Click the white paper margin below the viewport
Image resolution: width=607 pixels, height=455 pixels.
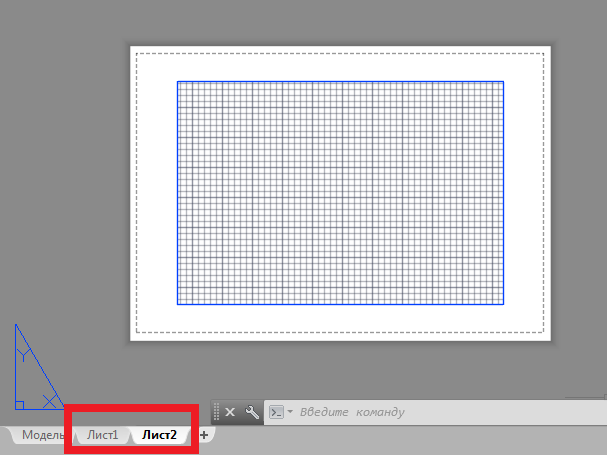[x=340, y=318]
